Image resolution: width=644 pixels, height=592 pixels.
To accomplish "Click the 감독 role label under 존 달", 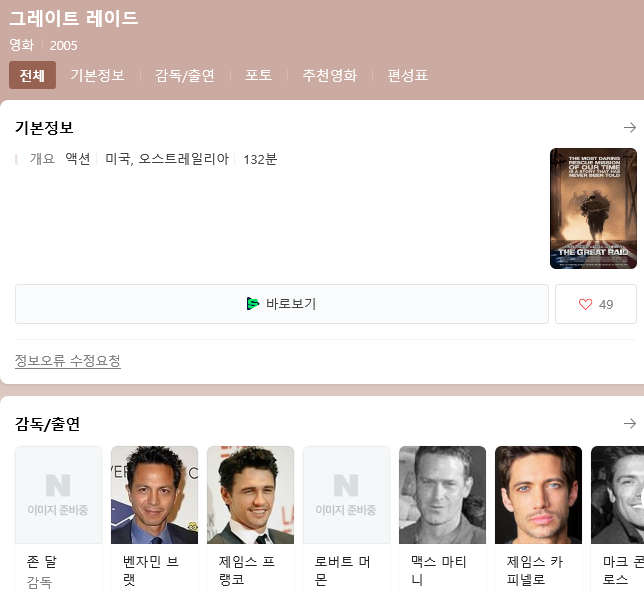I will tap(39, 582).
